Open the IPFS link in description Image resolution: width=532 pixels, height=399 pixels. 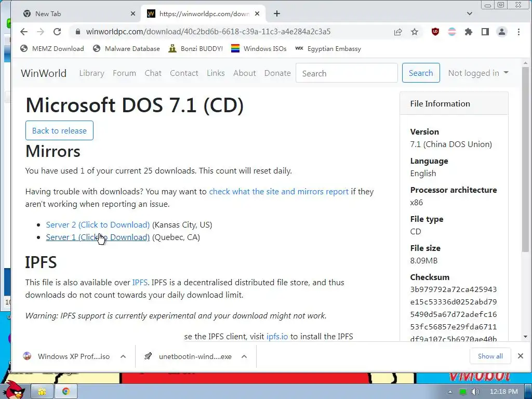[139, 282]
